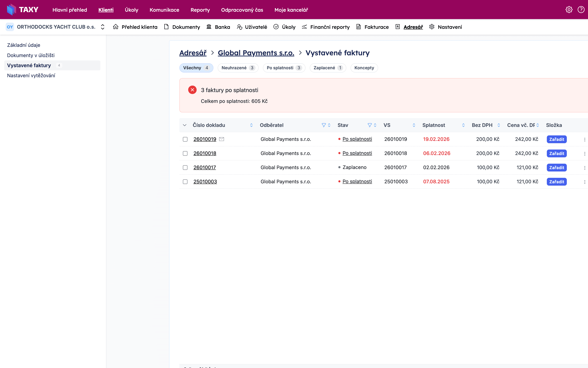The width and height of the screenshot is (588, 368).
Task: Select checkbox for invoice 26010018
Action: pyautogui.click(x=185, y=153)
